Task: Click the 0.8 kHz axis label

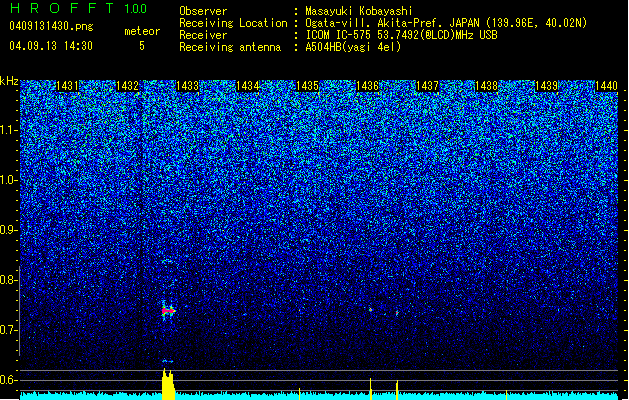Action: pyautogui.click(x=9, y=280)
